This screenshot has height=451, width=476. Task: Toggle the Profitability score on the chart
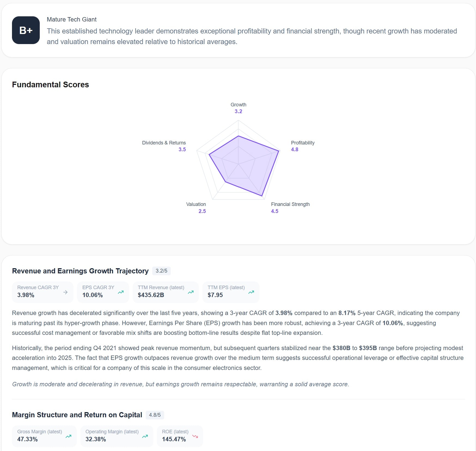click(303, 146)
